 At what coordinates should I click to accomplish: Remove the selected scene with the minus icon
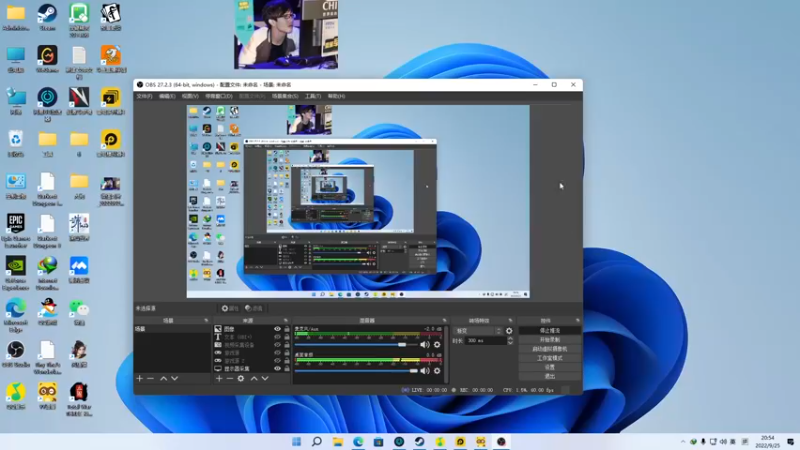click(x=150, y=379)
